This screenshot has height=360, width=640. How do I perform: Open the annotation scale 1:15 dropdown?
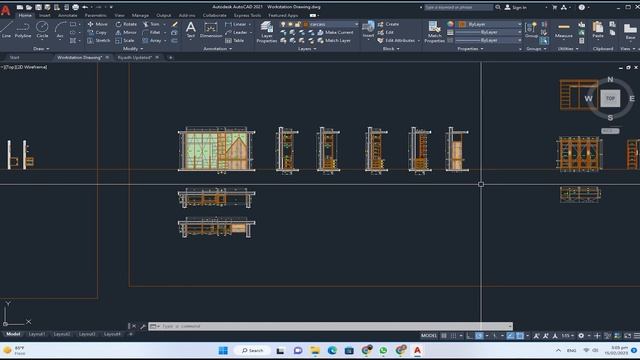point(567,336)
